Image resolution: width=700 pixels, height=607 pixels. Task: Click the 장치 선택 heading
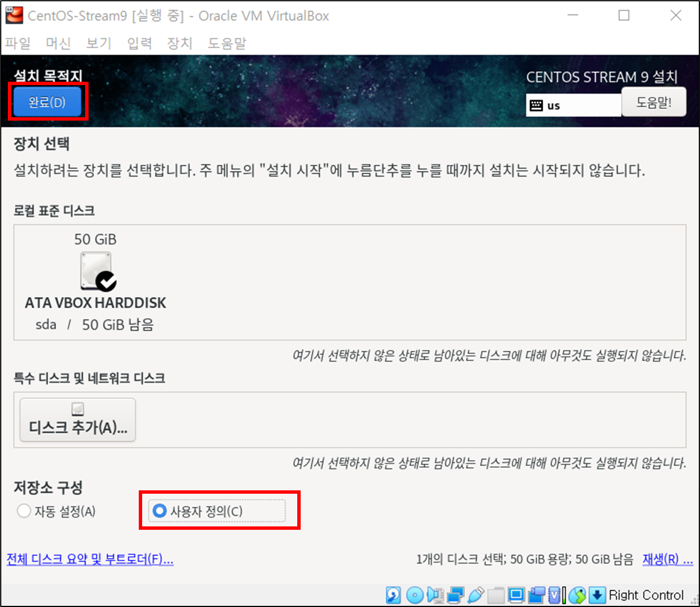click(x=42, y=144)
